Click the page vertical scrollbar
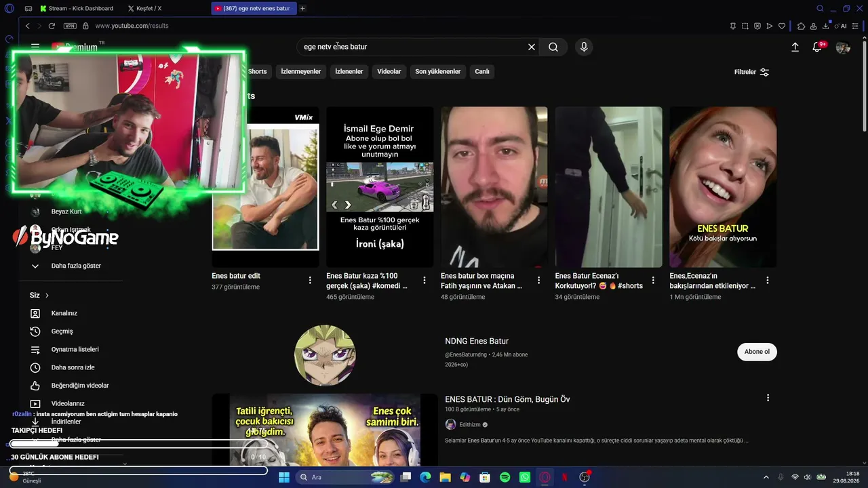The image size is (868, 488). point(864,88)
